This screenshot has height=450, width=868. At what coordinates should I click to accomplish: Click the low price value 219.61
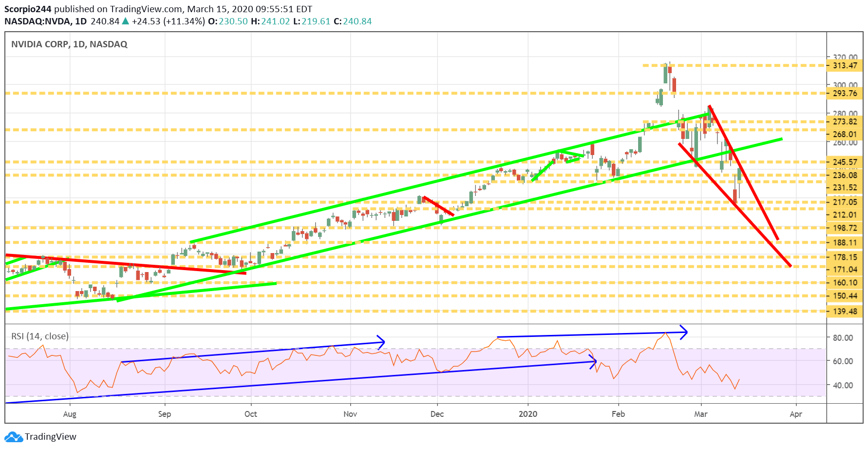click(x=316, y=21)
